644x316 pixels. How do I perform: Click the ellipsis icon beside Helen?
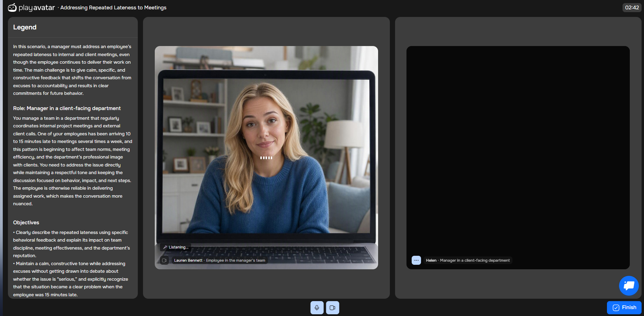[x=416, y=260]
